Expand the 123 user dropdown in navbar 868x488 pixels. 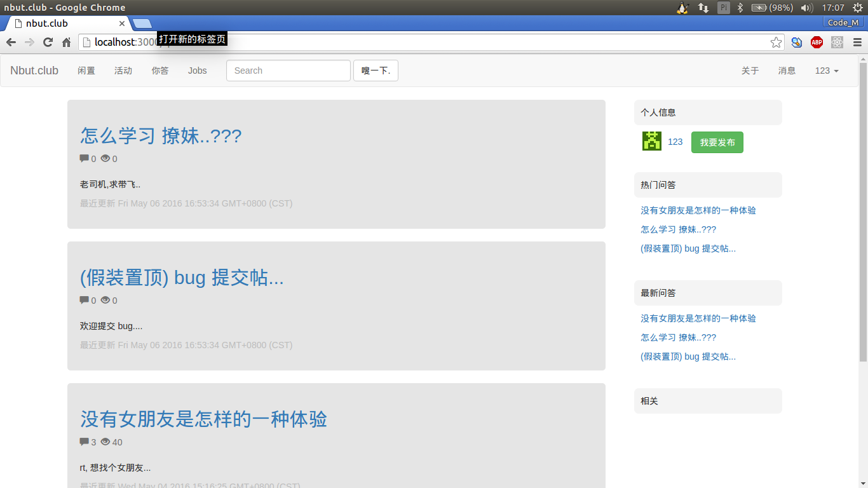[827, 71]
